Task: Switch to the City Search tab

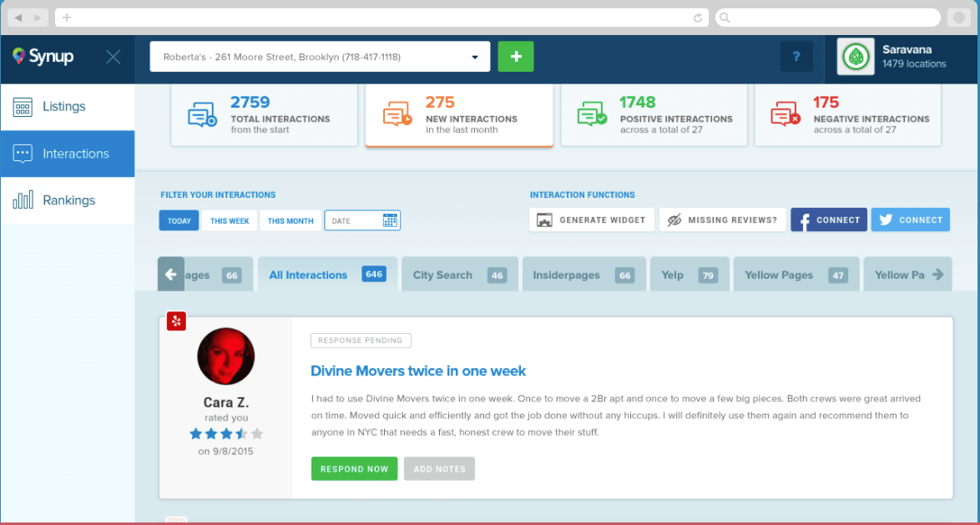Action: 459,274
